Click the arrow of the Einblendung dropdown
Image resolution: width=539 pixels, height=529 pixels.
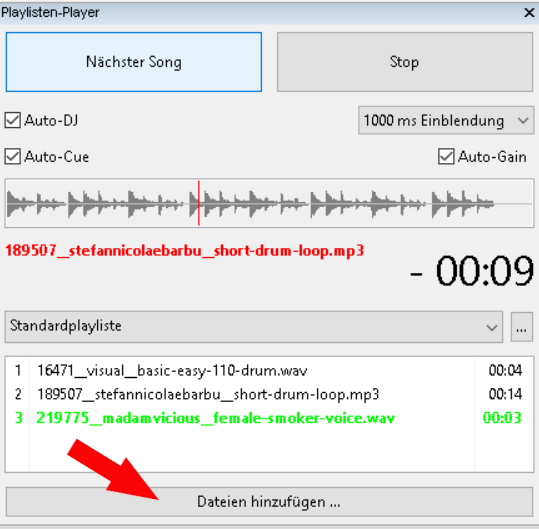point(523,121)
